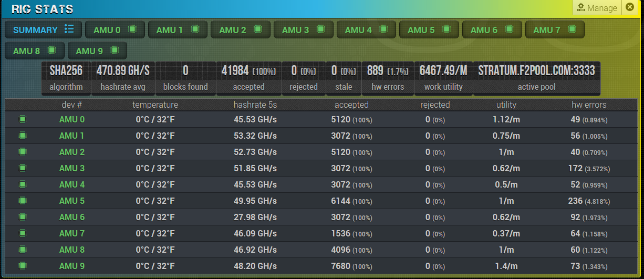Select the Summary tab
Viewport: 644px width, 279px height.
[x=43, y=30]
